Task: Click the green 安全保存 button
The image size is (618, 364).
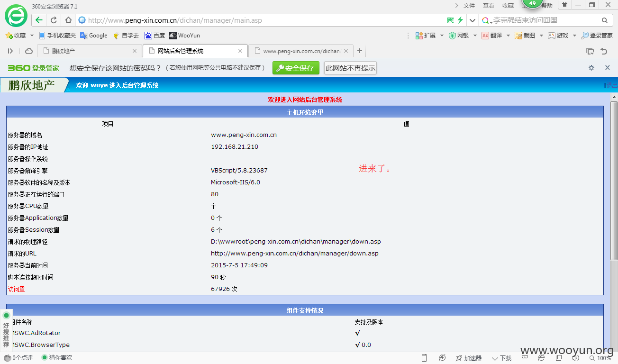Action: tap(296, 68)
